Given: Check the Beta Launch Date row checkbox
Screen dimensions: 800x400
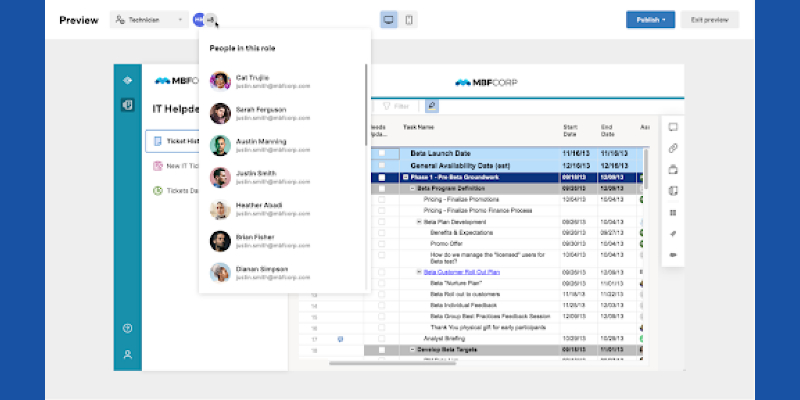Looking at the screenshot, I should (381, 153).
